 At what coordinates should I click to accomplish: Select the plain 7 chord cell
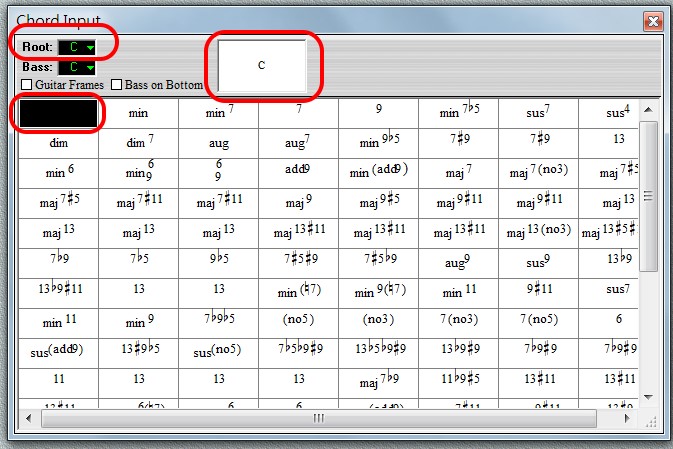299,113
